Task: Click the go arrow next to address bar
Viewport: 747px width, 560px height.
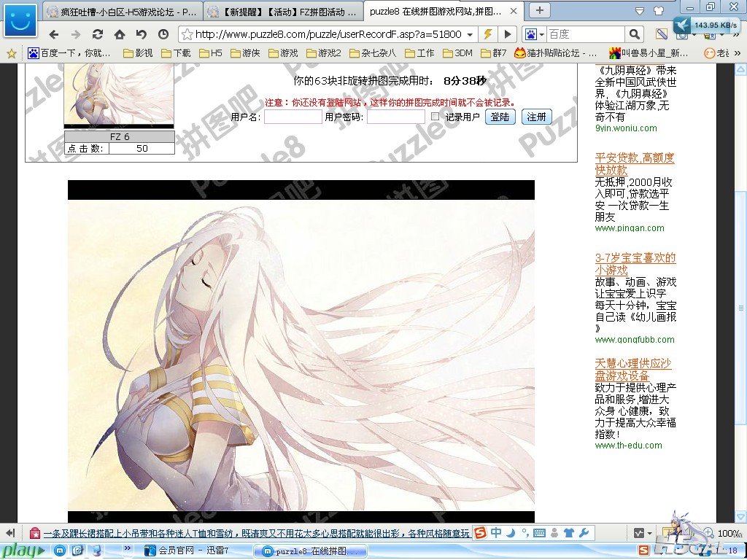Action: [x=508, y=34]
